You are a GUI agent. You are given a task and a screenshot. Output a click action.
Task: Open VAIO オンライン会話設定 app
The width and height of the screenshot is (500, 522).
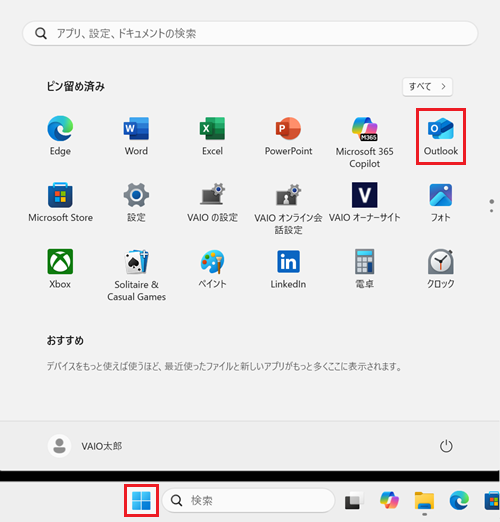pyautogui.click(x=288, y=209)
